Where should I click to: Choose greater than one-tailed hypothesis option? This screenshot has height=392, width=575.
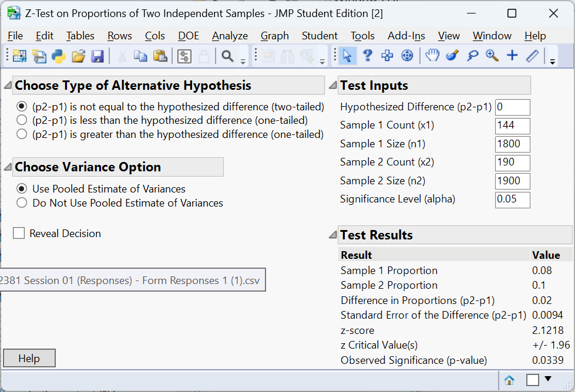point(22,134)
